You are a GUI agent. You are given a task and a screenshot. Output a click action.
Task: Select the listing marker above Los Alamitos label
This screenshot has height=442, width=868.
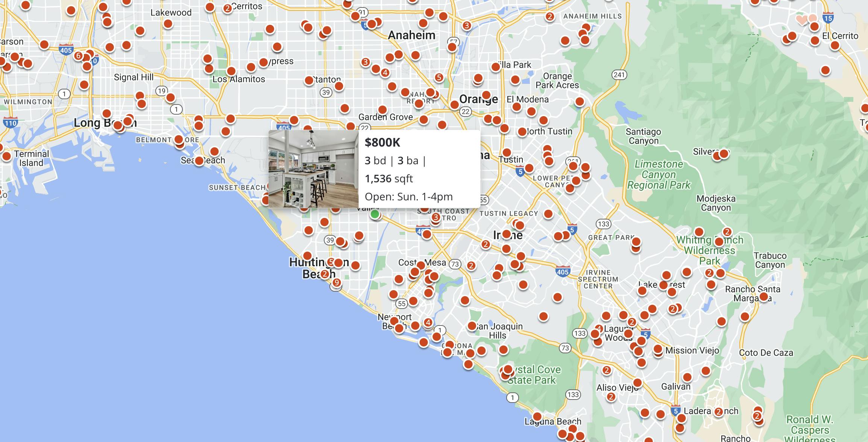[231, 71]
